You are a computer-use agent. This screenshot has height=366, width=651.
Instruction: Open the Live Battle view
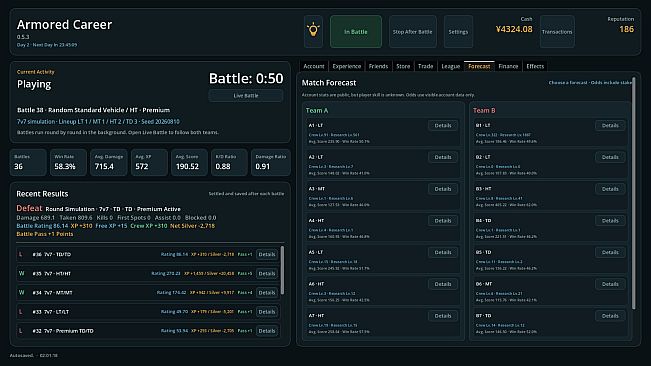[x=246, y=95]
